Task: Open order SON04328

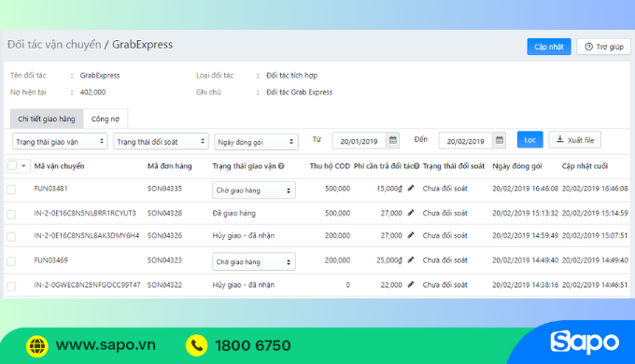Action: (x=165, y=213)
